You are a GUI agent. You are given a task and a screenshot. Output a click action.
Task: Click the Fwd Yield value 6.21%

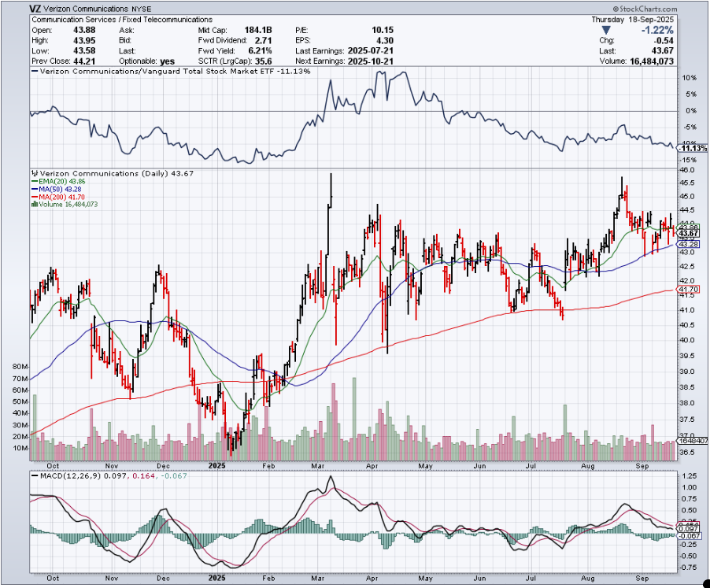pos(260,50)
